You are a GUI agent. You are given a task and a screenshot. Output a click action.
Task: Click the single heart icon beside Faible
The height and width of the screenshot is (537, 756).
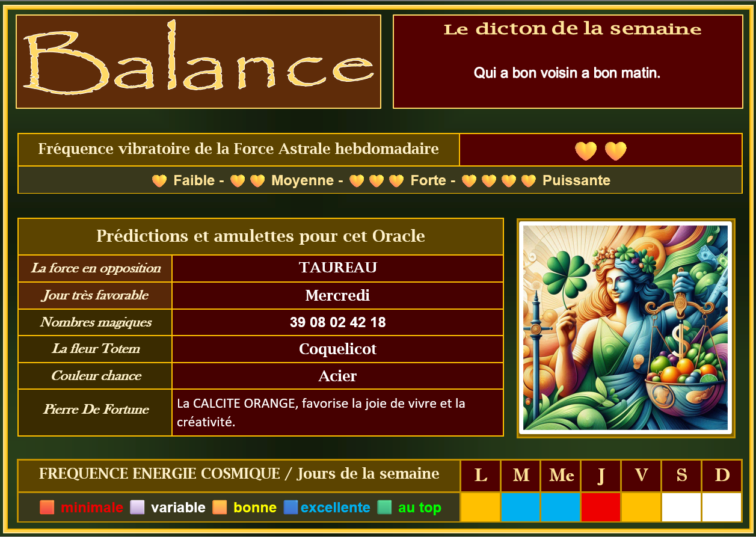(159, 180)
